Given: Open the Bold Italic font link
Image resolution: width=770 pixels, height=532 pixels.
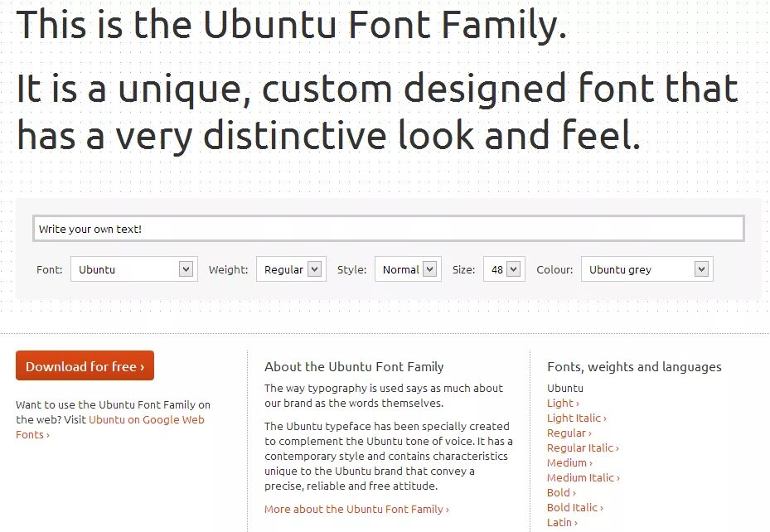Looking at the screenshot, I should (575, 507).
